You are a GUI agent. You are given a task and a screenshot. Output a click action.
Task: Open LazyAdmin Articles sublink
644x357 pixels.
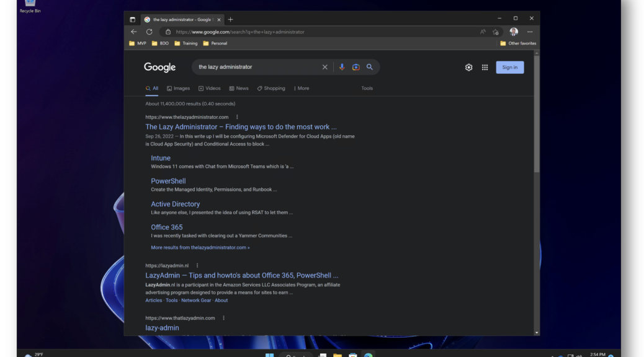tap(154, 301)
